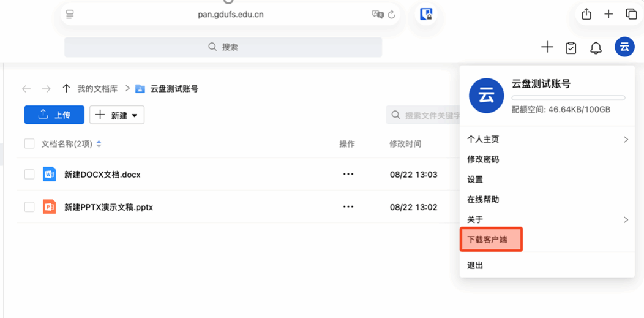
Task: Choose 修改密码 in the account menu
Action: click(483, 159)
